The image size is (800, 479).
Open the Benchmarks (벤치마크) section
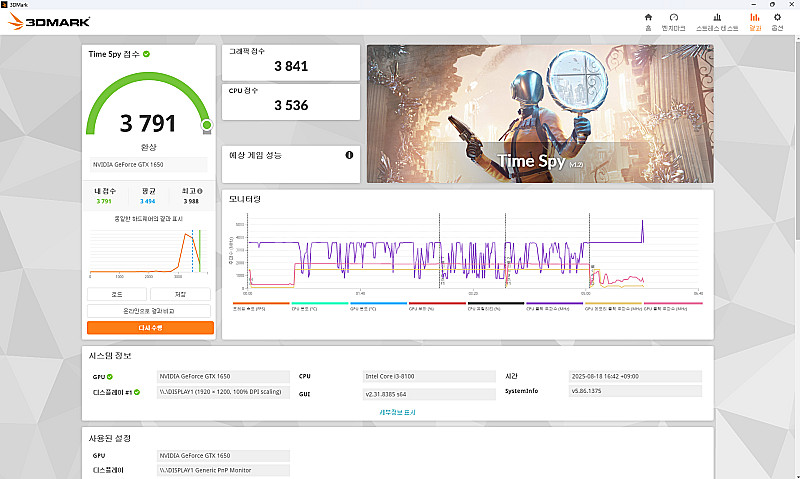674,21
